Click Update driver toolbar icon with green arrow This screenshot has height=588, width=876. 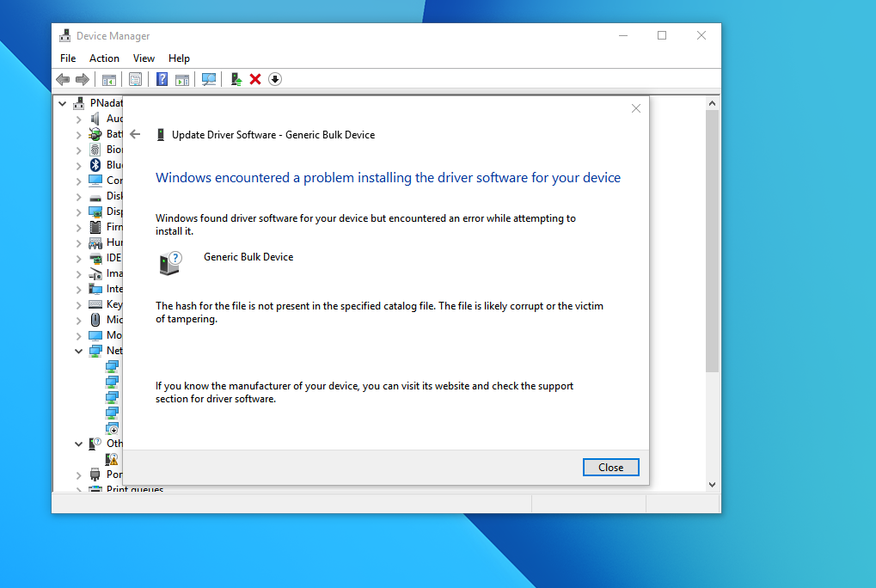coord(236,79)
